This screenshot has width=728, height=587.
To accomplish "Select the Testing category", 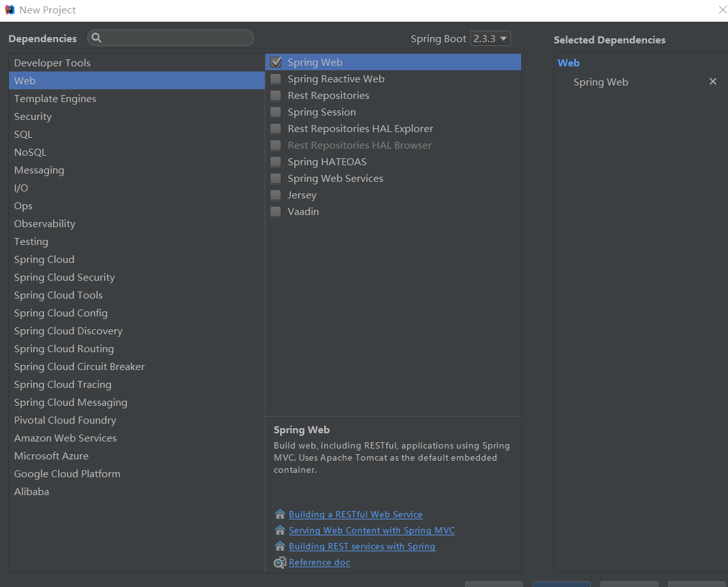I will tap(137, 241).
